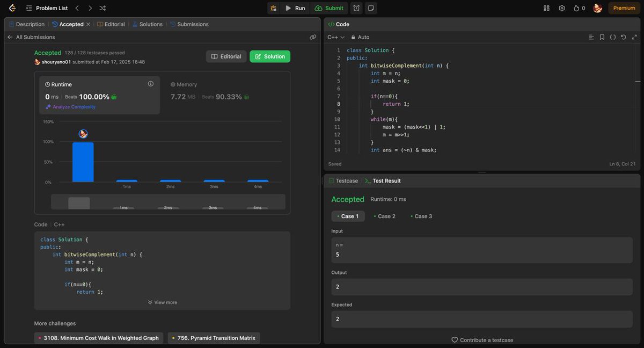Viewport: 644px width, 348px height.
Task: Click the 'Ln 8, Col 21' status
Action: click(623, 164)
